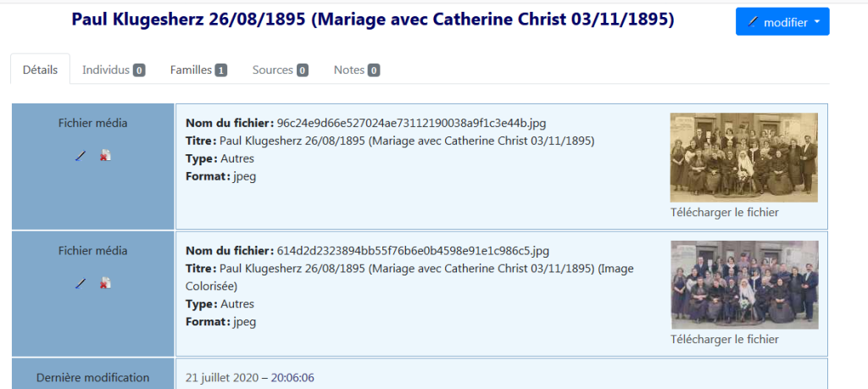This screenshot has height=389, width=868.
Task: Download the first file via Télécharger le fichier
Action: click(724, 213)
